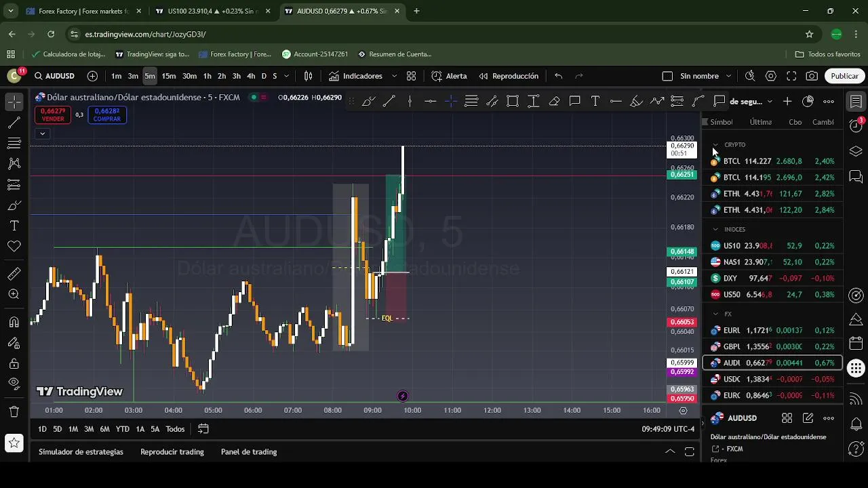Collapse the FX watchlist section
The width and height of the screenshot is (868, 488).
coord(715,314)
